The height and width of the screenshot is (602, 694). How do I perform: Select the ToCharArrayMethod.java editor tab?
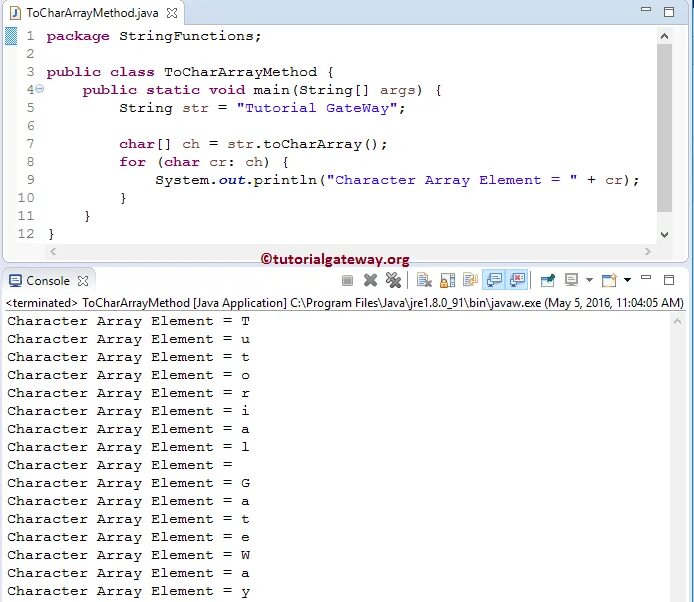click(x=92, y=13)
